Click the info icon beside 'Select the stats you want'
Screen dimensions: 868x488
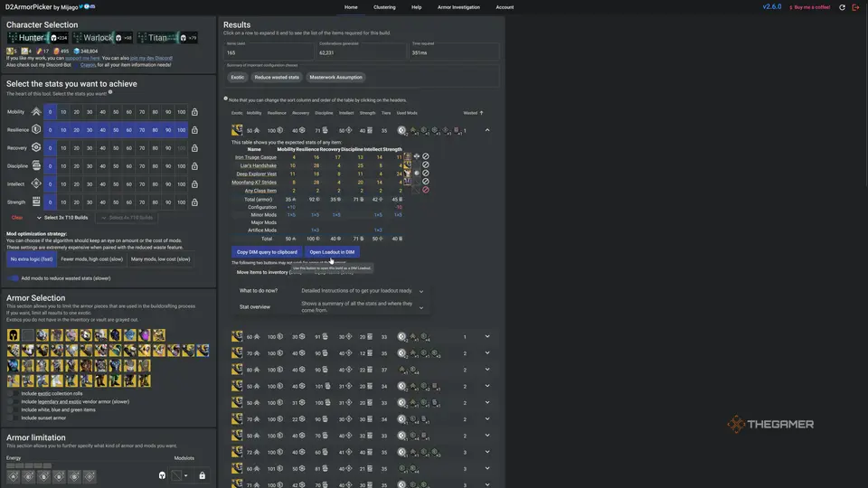point(110,92)
